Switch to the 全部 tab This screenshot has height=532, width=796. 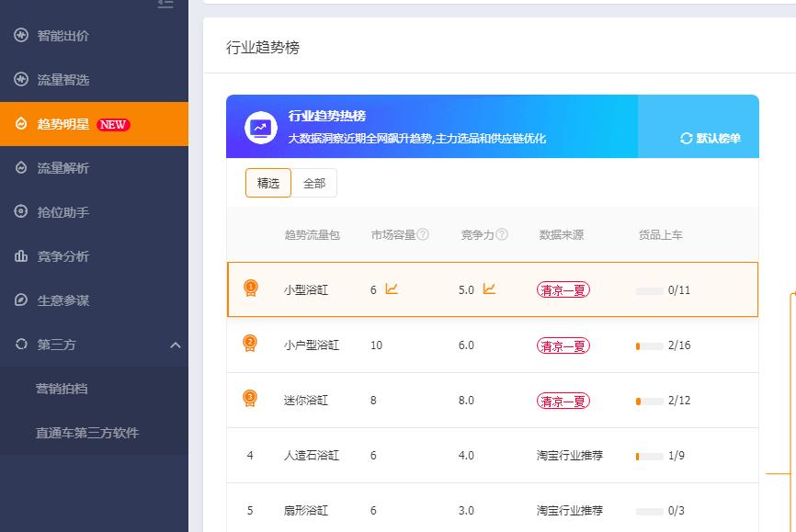[x=314, y=183]
